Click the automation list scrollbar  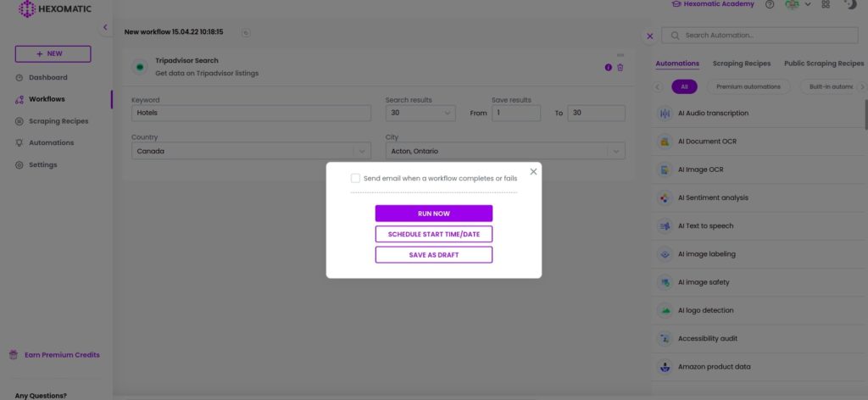865,115
